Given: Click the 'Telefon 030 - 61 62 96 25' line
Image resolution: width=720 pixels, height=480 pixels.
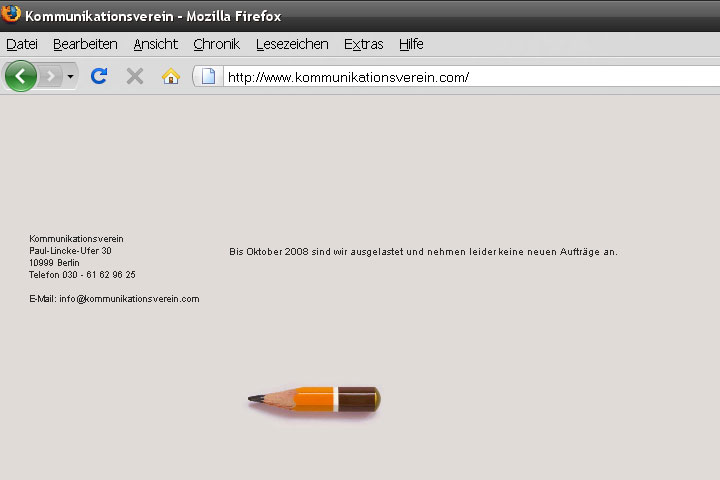Looking at the screenshot, I should point(82,275).
